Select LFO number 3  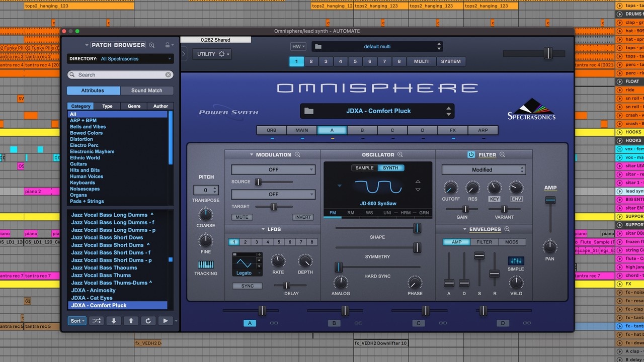[x=257, y=242]
